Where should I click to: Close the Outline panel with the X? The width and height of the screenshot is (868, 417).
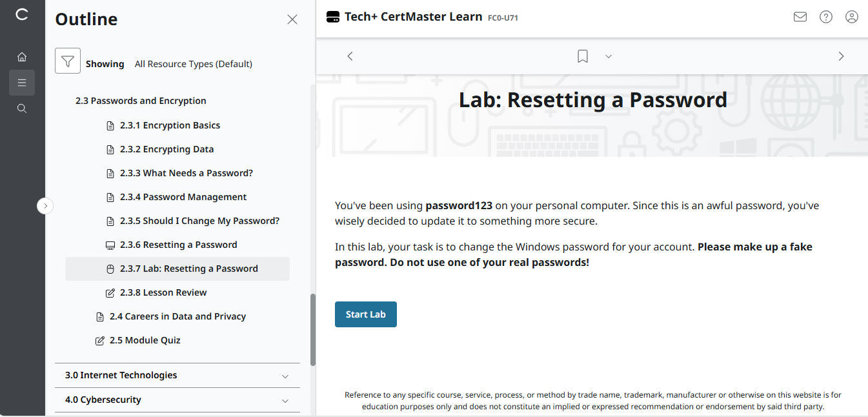click(292, 19)
